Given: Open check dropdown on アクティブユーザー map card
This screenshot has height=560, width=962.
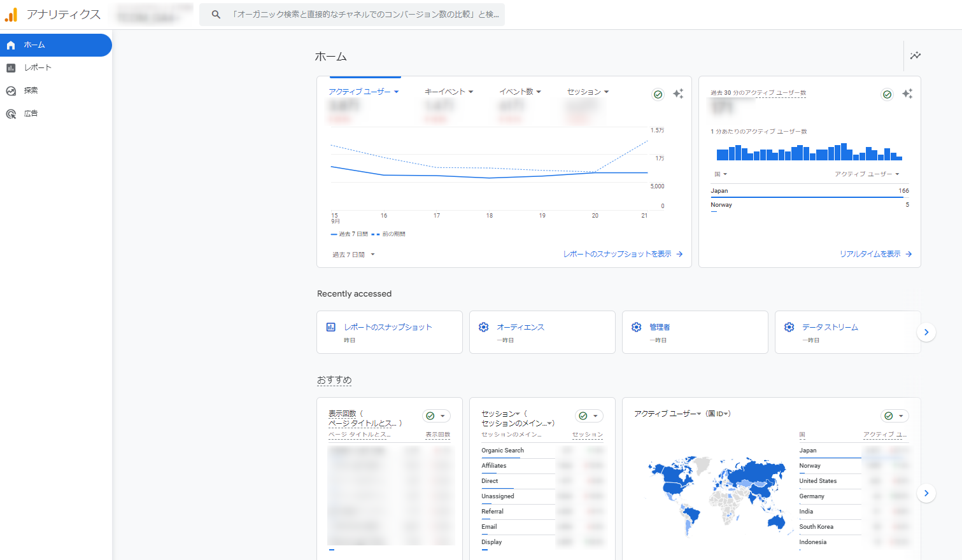Looking at the screenshot, I should pyautogui.click(x=895, y=416).
